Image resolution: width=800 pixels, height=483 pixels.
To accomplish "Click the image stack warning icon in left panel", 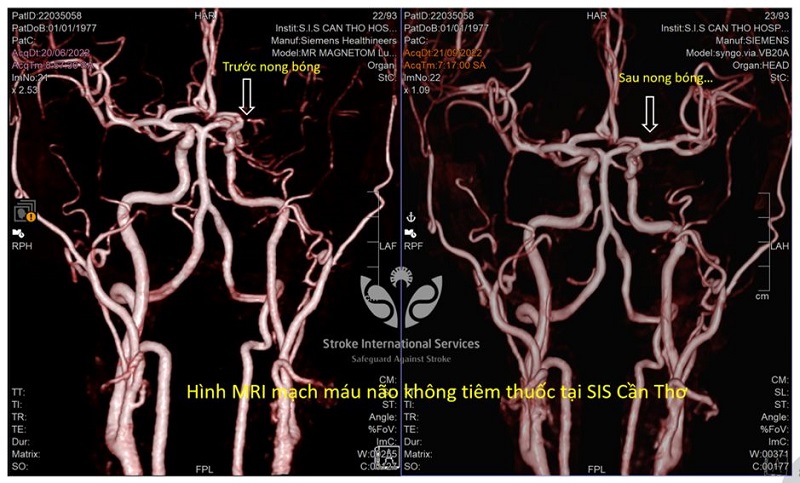I will [x=25, y=212].
